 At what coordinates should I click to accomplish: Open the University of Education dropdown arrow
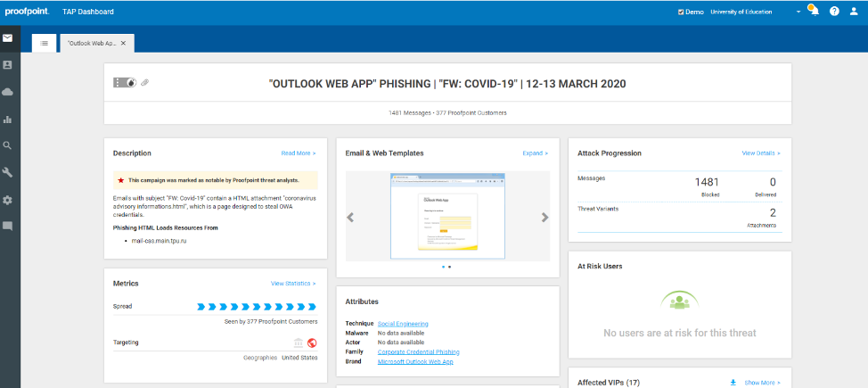(x=798, y=12)
